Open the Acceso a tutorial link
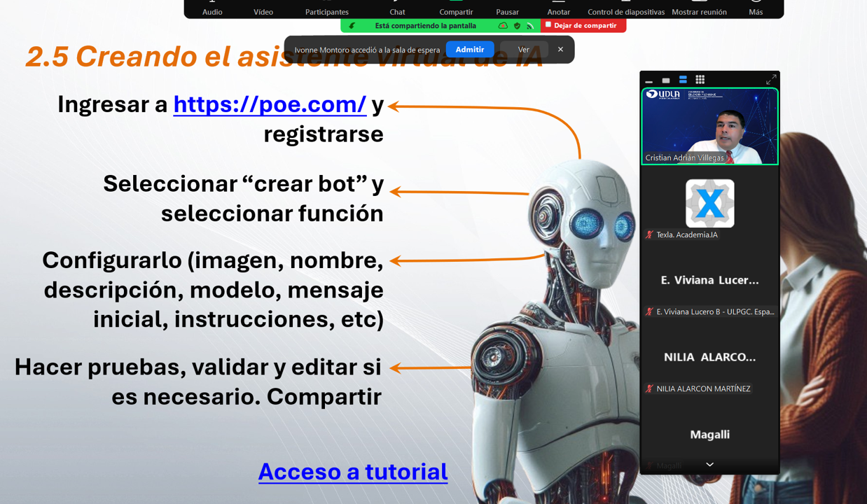867x504 pixels. coord(352,472)
